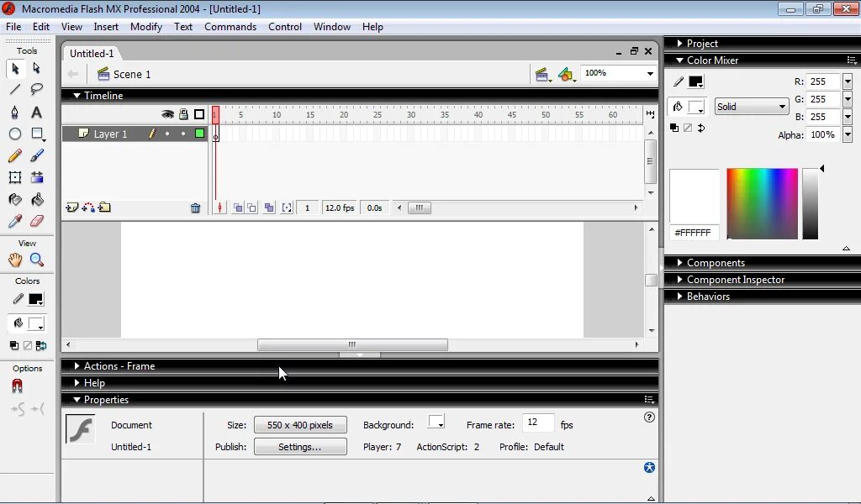Toggle Layer 1 visibility dot

[167, 134]
